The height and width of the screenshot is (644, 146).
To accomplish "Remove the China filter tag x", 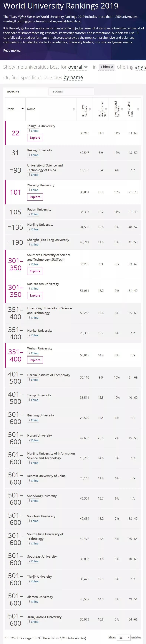I will tap(112, 67).
